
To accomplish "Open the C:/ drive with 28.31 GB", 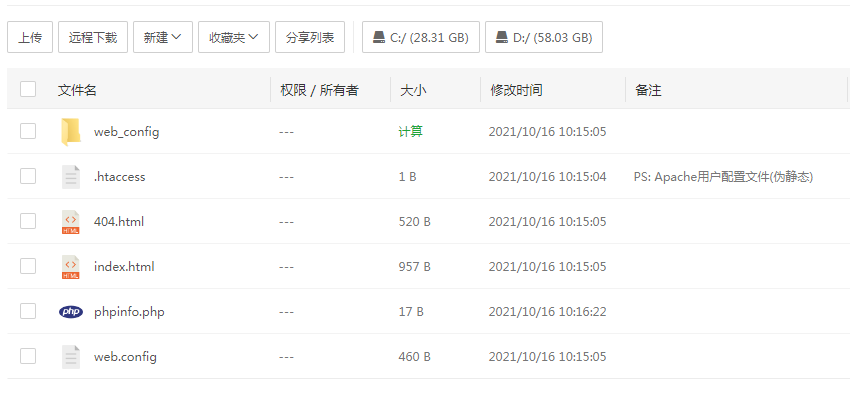I will (421, 37).
